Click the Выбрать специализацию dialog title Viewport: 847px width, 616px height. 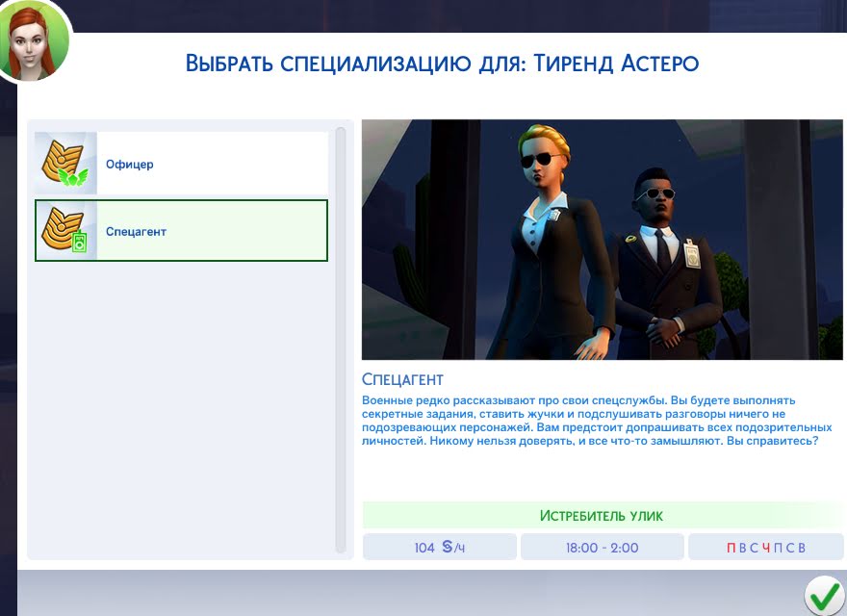[x=442, y=64]
